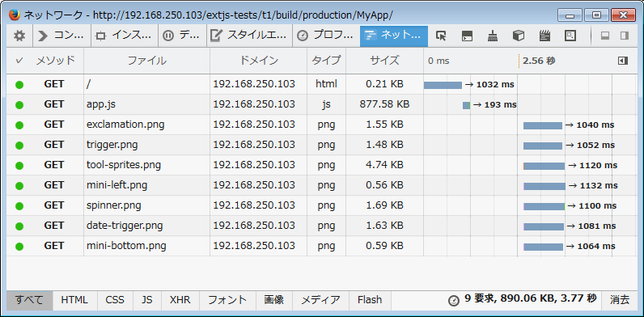Sort by サイズ column header

384,61
